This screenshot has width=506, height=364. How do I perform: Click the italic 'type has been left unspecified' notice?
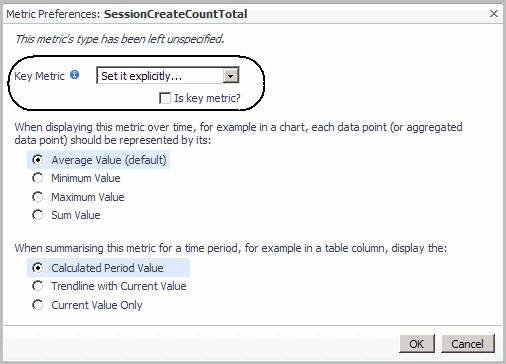120,39
